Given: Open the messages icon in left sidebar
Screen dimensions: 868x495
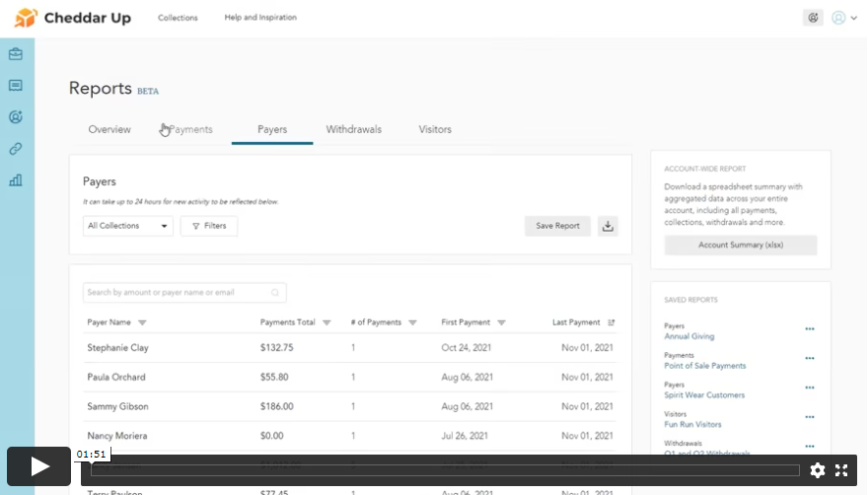Looking at the screenshot, I should 16,86.
